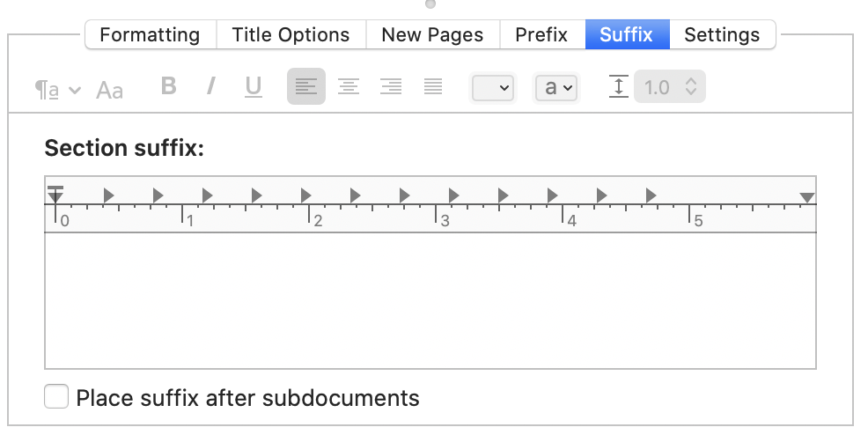This screenshot has height=442, width=868.
Task: Expand the highlight color 'a' dropdown
Action: pyautogui.click(x=556, y=87)
